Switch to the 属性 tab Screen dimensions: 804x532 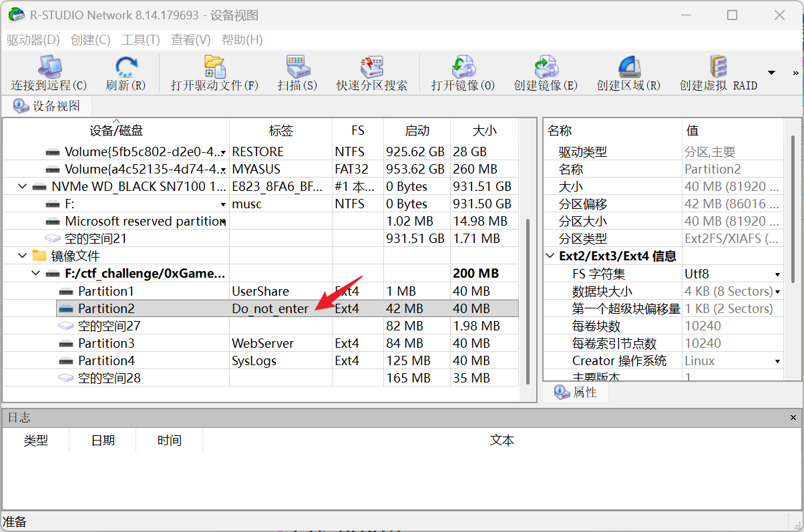(576, 392)
